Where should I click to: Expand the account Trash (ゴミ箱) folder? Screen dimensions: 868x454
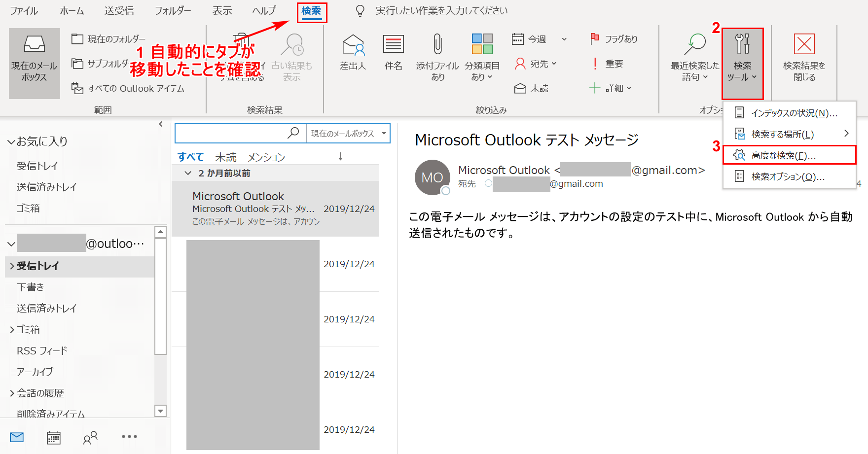[x=12, y=330]
